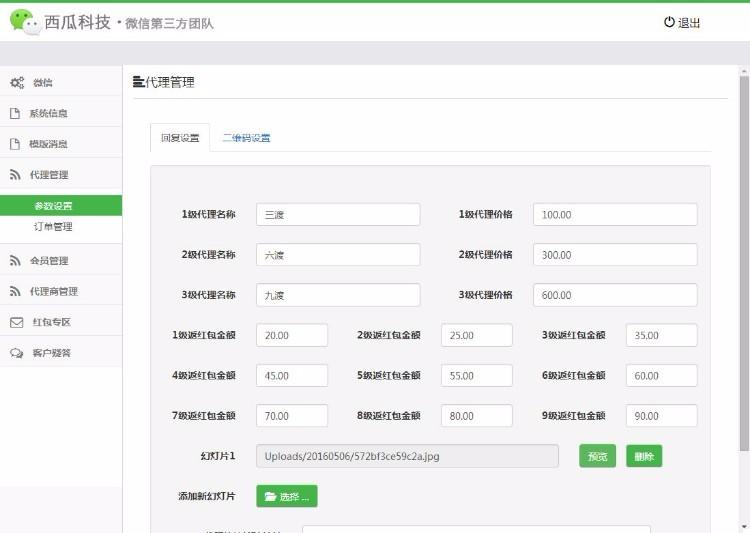Switch to the 回复设置 tab
The height and width of the screenshot is (533, 750).
[180, 138]
